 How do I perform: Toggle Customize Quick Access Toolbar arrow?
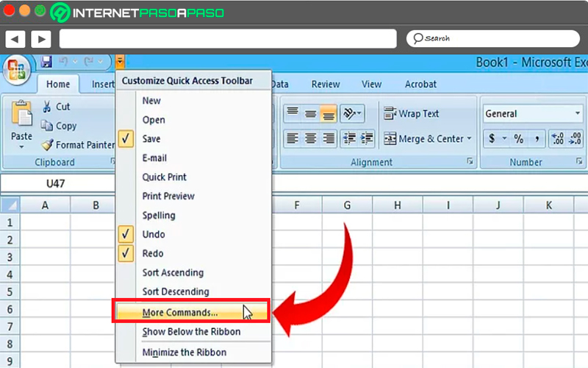click(120, 62)
